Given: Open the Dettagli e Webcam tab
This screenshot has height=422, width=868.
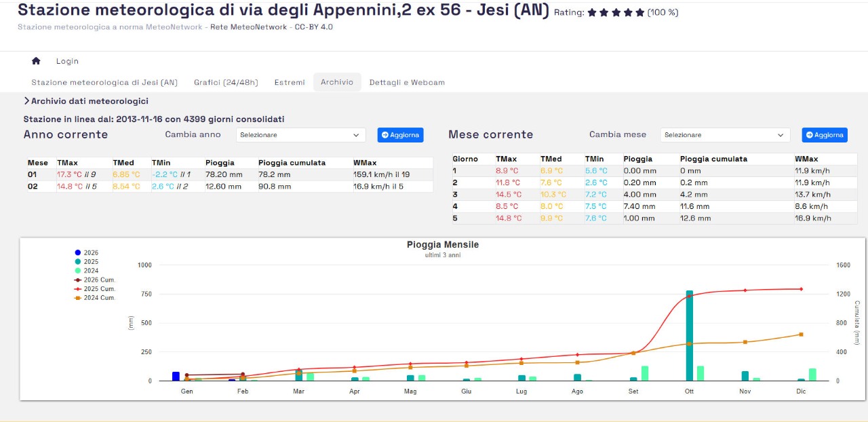Looking at the screenshot, I should pyautogui.click(x=407, y=83).
